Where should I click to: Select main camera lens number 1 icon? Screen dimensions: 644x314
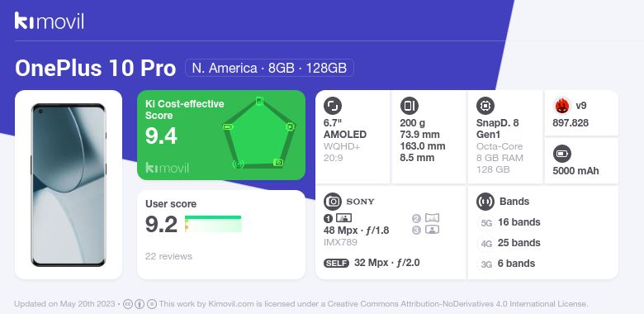point(338,218)
